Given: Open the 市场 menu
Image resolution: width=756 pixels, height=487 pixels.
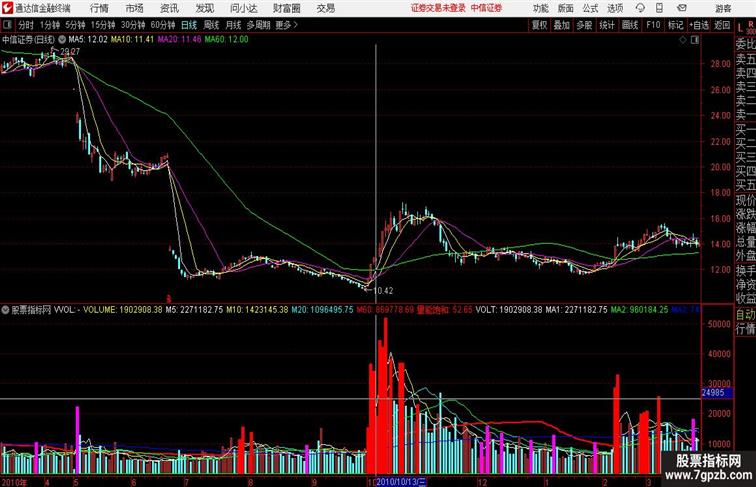Looking at the screenshot, I should coord(135,8).
